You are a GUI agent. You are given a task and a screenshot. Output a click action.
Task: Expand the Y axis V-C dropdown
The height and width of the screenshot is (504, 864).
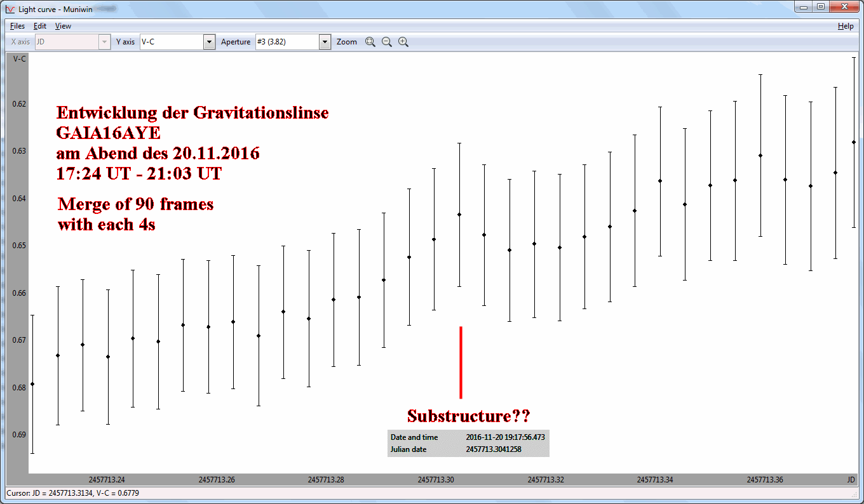tap(209, 42)
